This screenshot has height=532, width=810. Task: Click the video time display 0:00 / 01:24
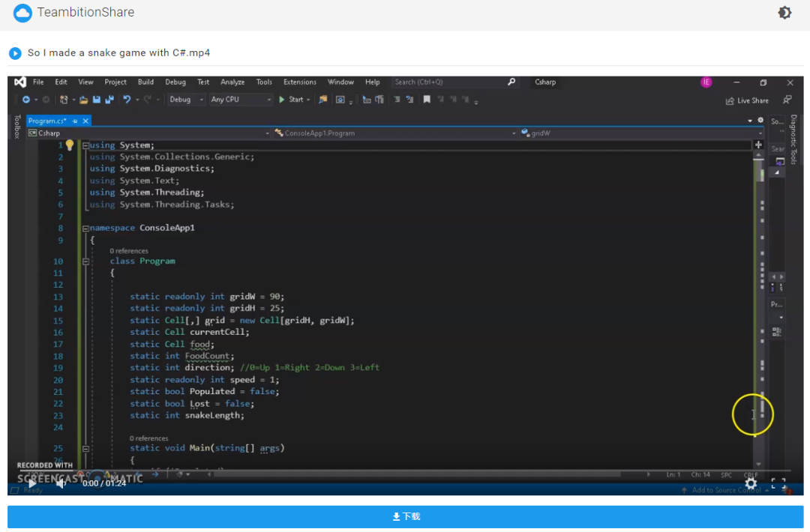104,483
